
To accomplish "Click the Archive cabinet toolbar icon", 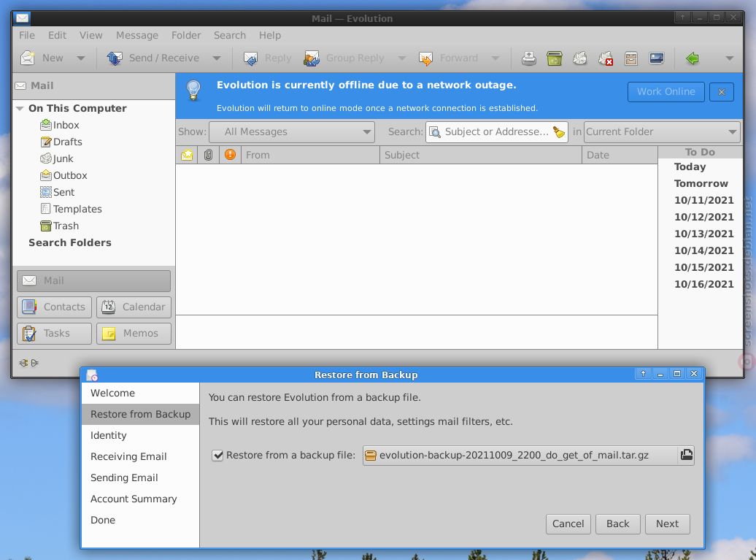I will tap(631, 58).
